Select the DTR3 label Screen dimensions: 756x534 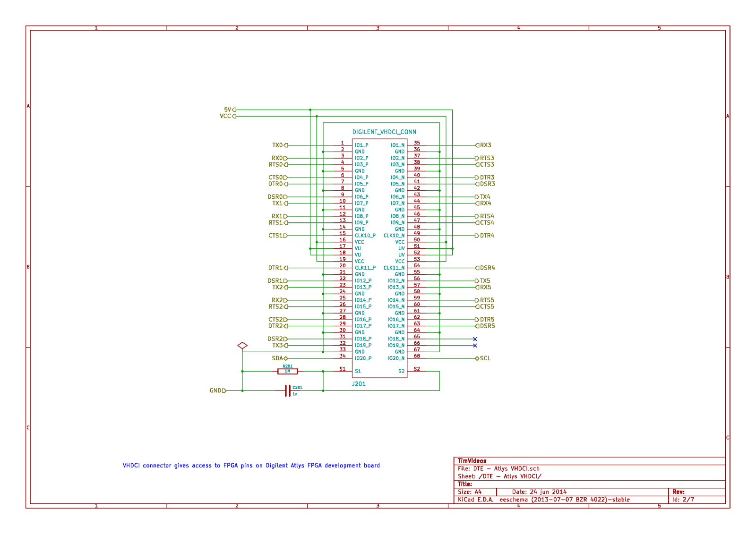click(485, 178)
